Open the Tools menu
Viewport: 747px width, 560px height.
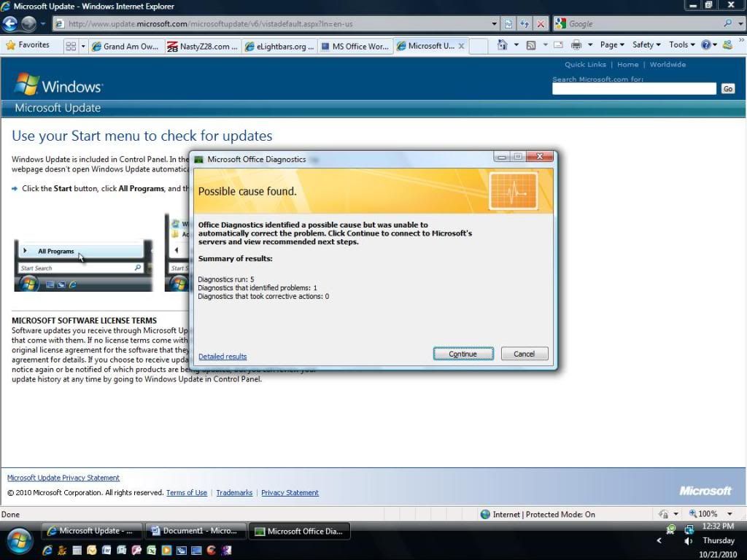[682, 44]
